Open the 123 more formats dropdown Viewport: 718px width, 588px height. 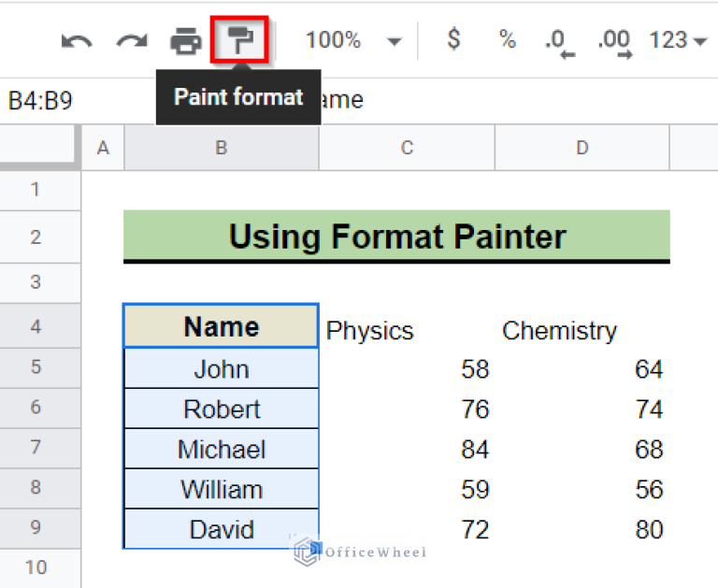(x=680, y=40)
